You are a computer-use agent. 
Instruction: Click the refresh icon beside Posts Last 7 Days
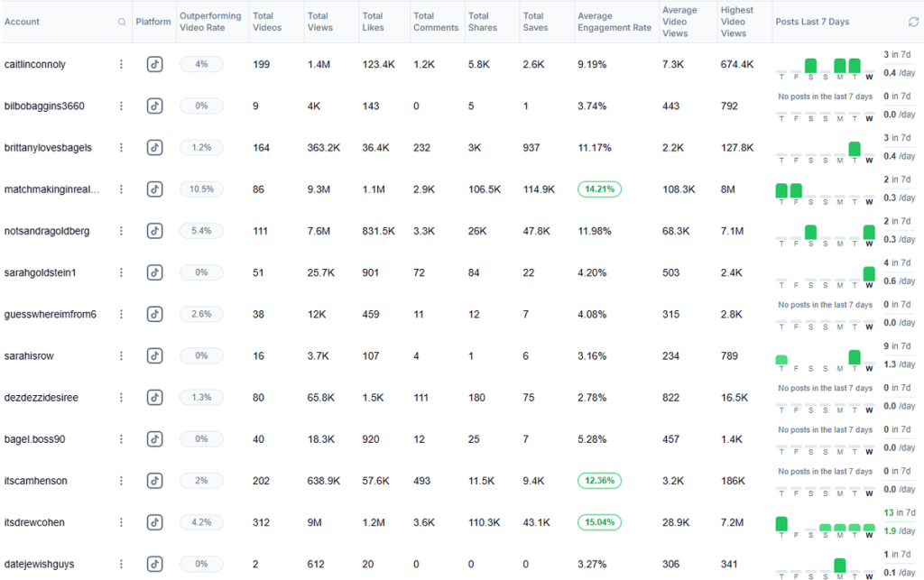[x=912, y=22]
